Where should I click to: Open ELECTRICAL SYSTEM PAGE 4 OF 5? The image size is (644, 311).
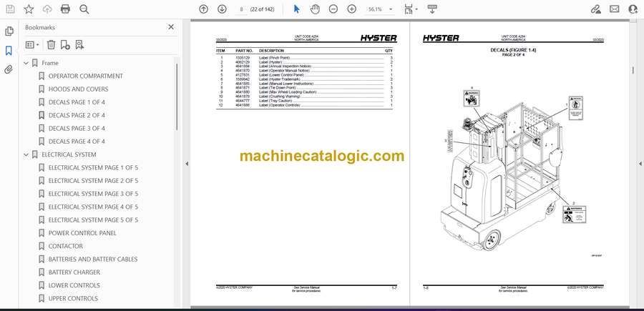tap(93, 207)
